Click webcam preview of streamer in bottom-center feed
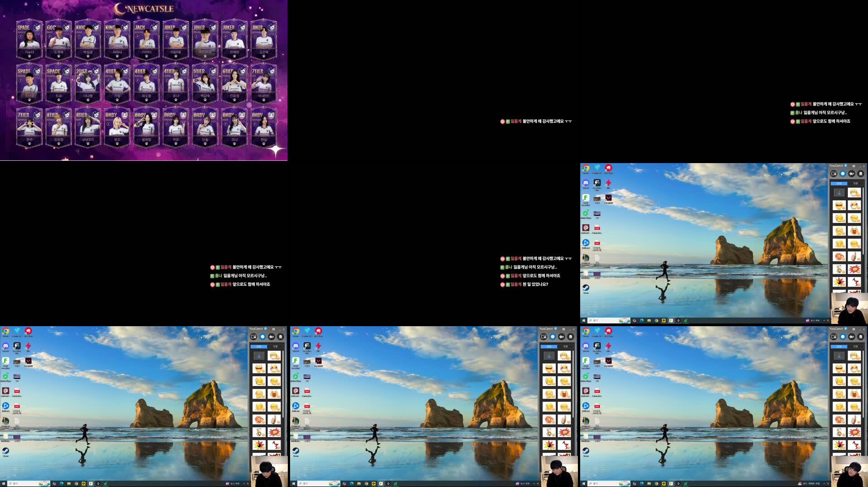Viewport: 868px width, 487px height. 559,471
